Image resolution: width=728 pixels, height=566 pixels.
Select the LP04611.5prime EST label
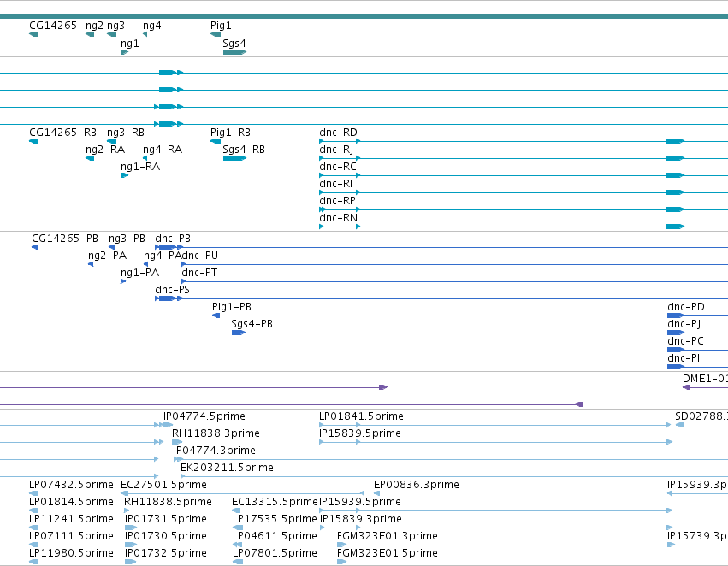(x=275, y=536)
